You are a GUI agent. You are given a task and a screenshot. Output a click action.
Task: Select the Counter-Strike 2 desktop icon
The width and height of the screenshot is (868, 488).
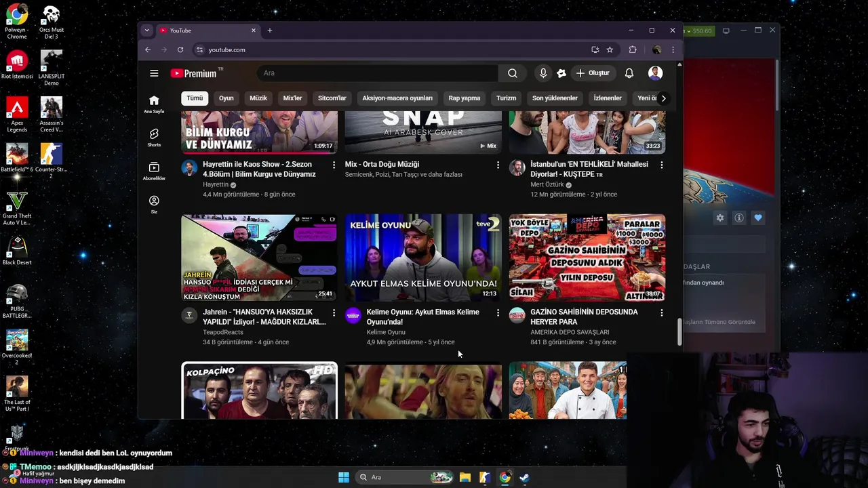point(51,161)
